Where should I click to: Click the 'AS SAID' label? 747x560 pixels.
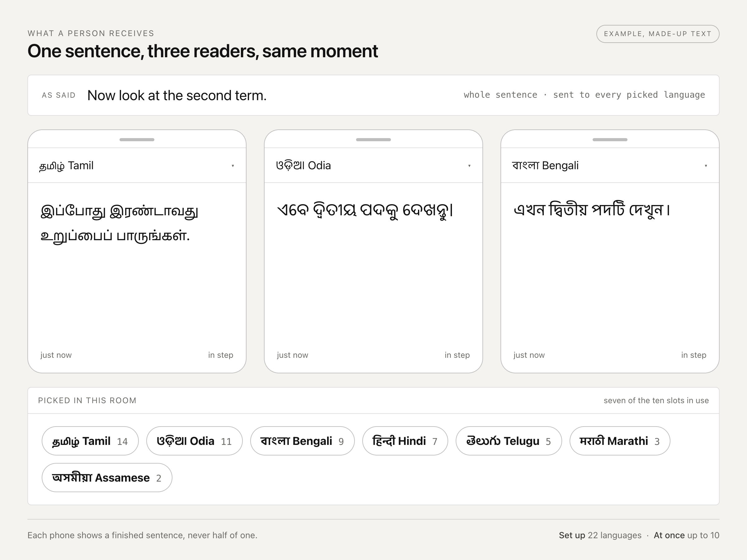tap(59, 95)
